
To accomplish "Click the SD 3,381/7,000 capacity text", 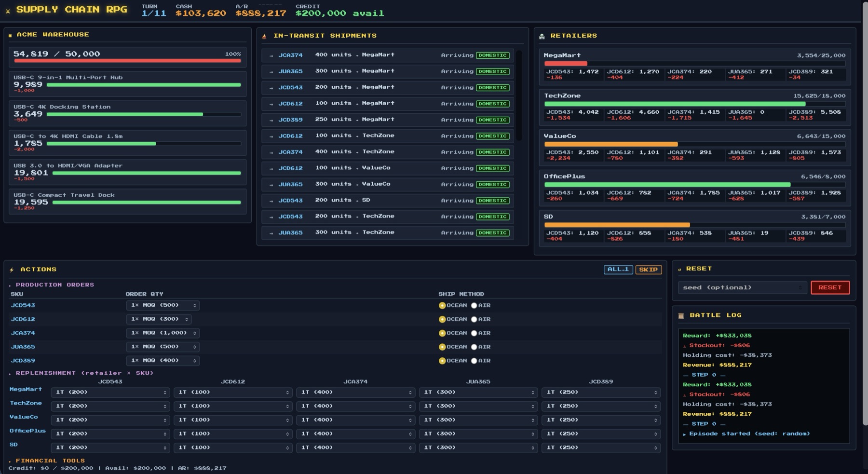I will point(823,217).
